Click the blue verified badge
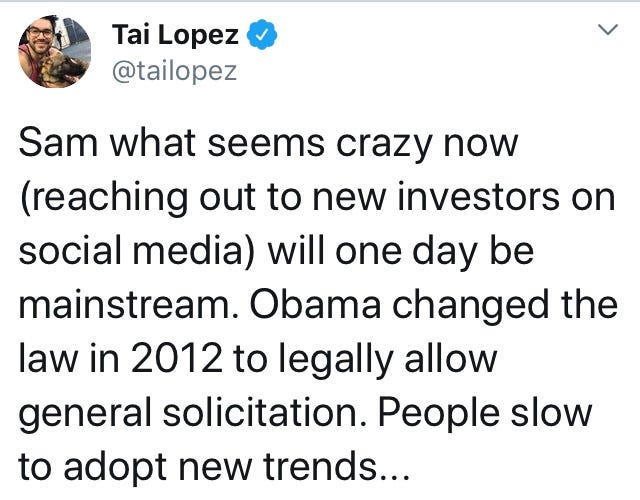 261,35
